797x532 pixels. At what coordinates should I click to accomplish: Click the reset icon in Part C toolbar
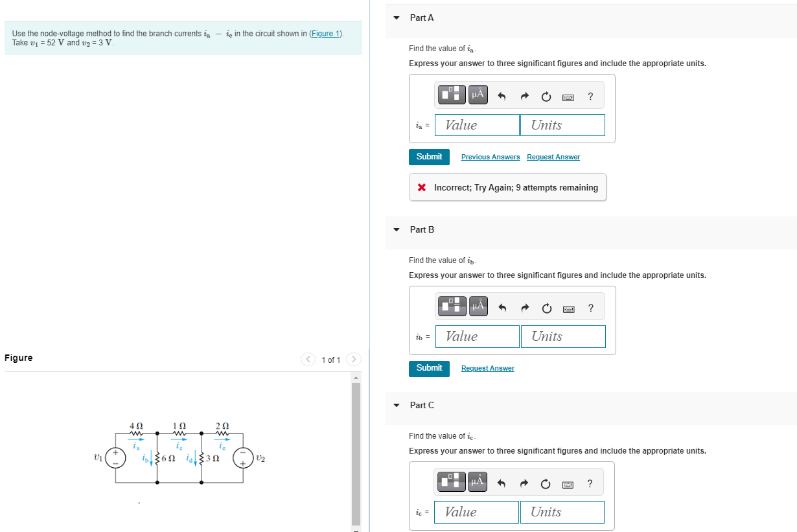[545, 483]
